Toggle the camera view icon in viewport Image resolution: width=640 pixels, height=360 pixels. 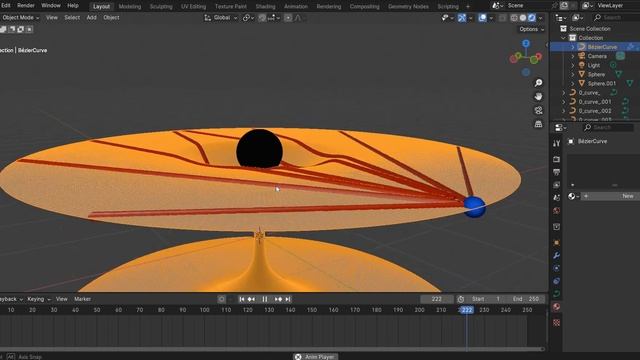point(538,110)
